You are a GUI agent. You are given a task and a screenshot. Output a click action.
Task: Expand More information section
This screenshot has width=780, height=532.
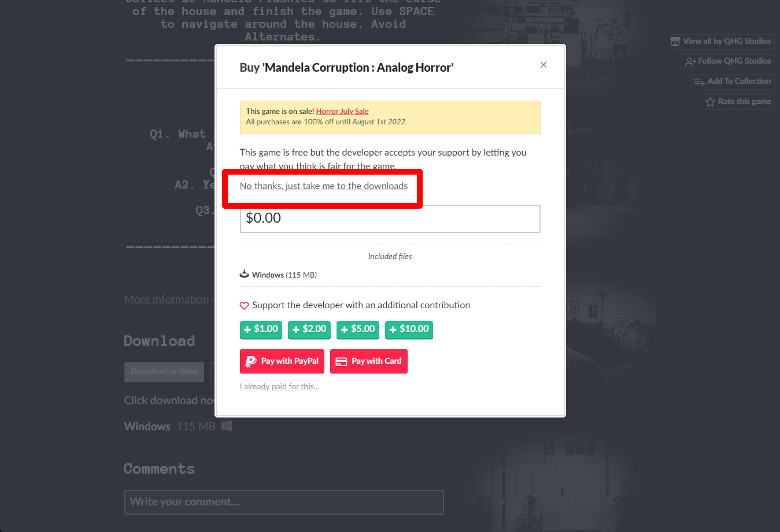tap(167, 299)
